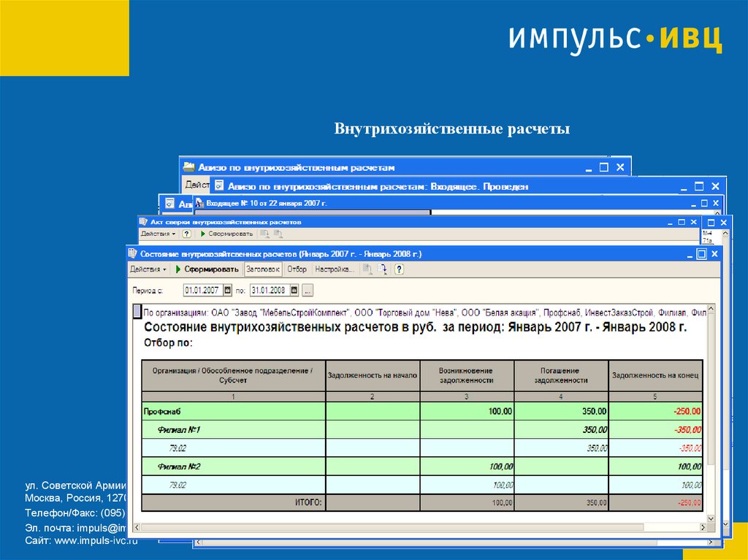
Task: Click Акт сверки window title icon
Action: coord(143,222)
